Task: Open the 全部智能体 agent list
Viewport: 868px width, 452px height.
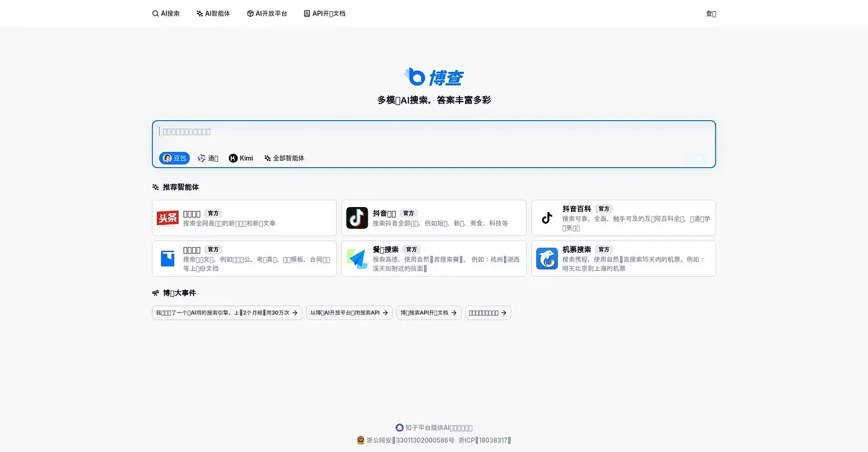Action: click(284, 158)
